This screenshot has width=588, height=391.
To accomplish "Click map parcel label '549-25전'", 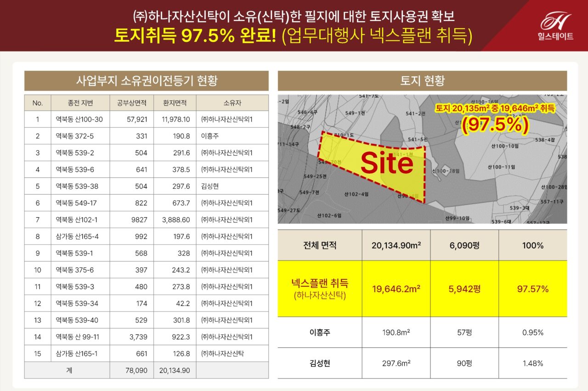I will click(315, 176).
